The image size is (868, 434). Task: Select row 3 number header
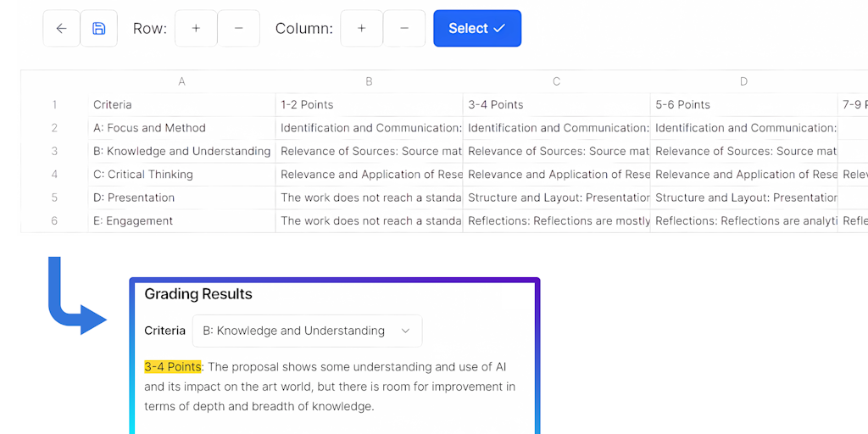[54, 152]
